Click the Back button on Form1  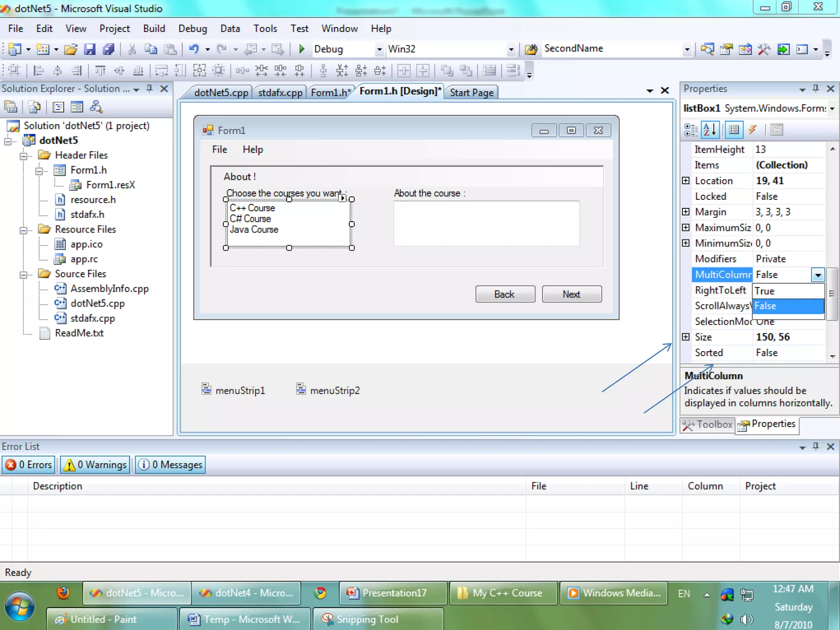504,294
